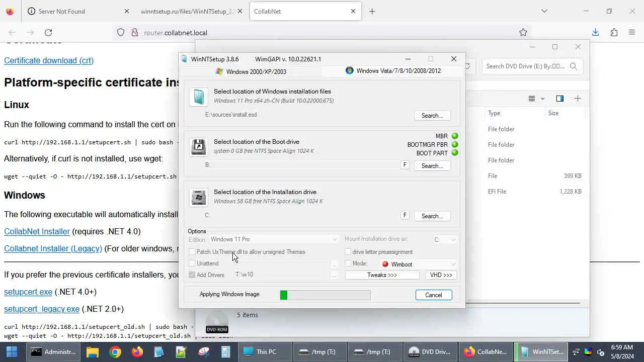
Task: Open the setupcert.exe link
Action: tap(28, 292)
